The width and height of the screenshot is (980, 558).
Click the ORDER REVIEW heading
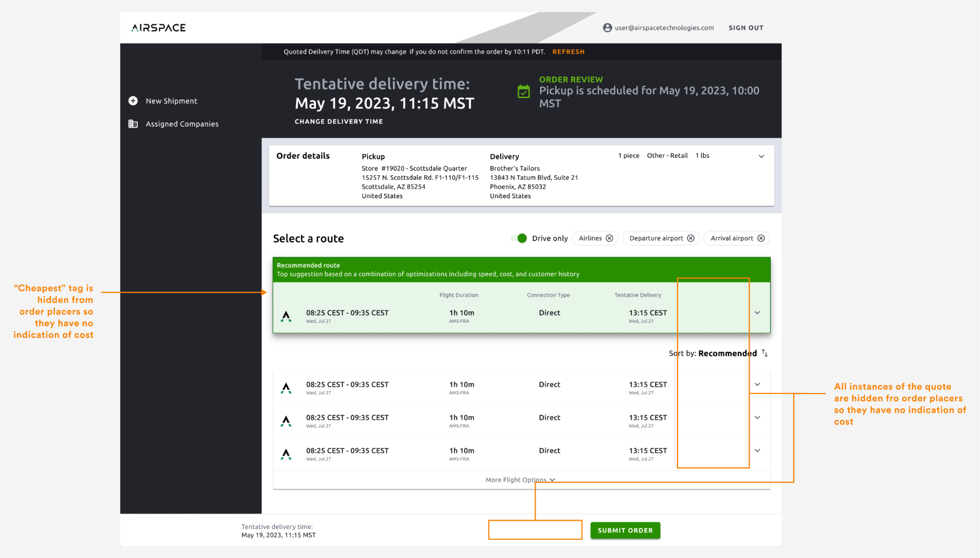pos(571,80)
